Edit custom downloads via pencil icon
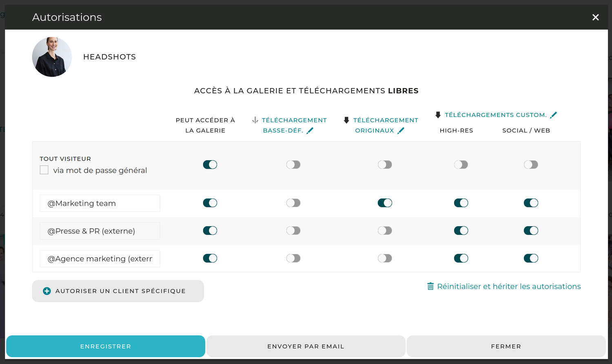 (x=554, y=115)
